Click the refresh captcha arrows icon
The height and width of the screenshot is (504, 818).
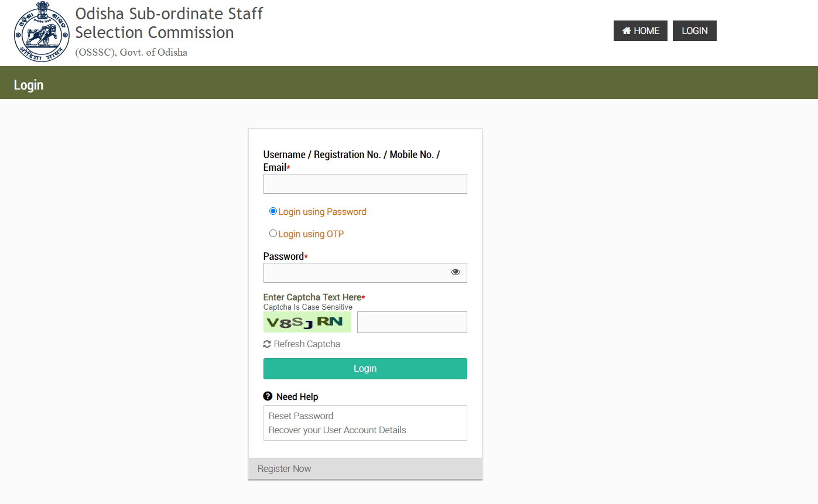(x=267, y=344)
